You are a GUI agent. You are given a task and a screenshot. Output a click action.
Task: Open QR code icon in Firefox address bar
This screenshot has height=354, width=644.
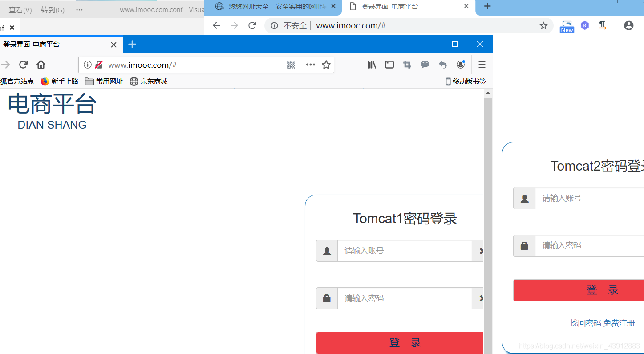291,65
